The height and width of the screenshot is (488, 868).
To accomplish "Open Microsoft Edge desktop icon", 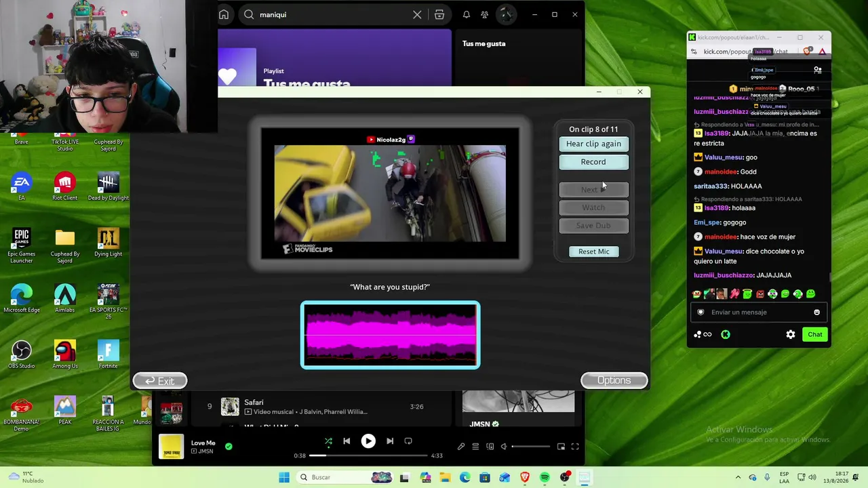I will 22,298.
